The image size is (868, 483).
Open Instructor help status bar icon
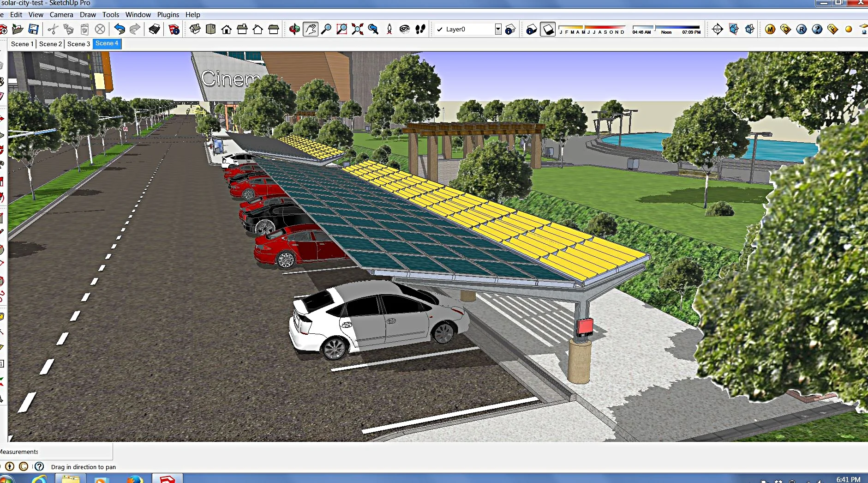coord(39,466)
